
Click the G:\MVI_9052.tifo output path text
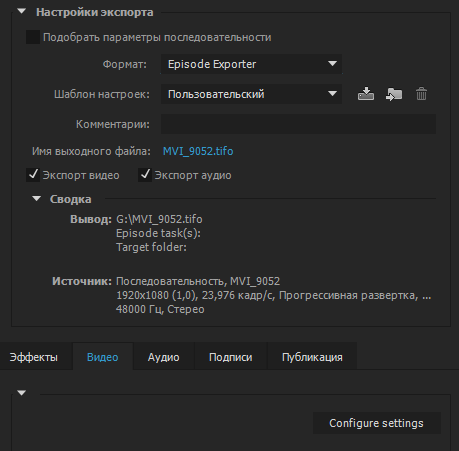tap(159, 219)
